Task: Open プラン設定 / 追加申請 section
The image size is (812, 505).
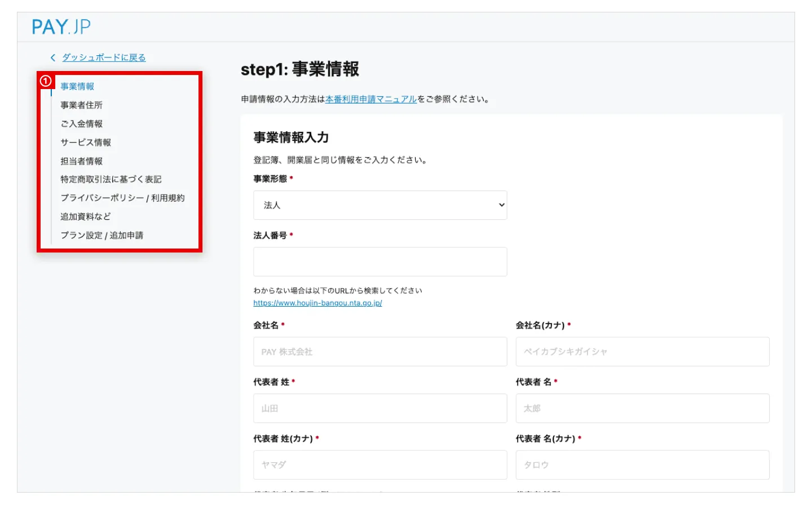Action: (x=101, y=235)
